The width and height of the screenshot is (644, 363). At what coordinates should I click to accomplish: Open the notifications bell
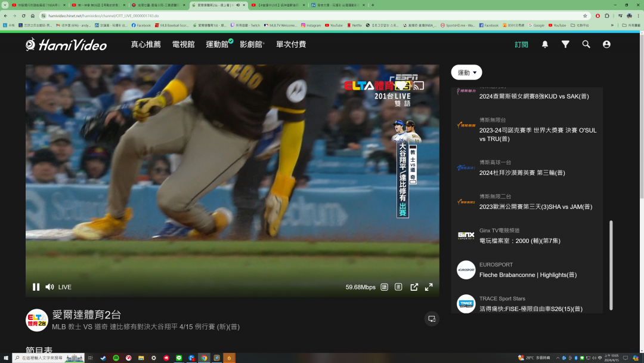coord(545,44)
